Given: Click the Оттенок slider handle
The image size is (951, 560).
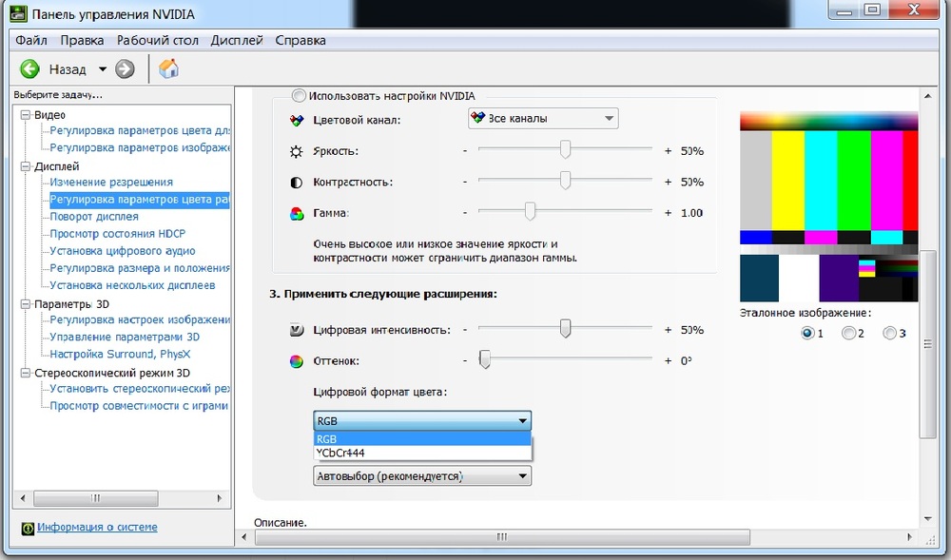Looking at the screenshot, I should 485,358.
